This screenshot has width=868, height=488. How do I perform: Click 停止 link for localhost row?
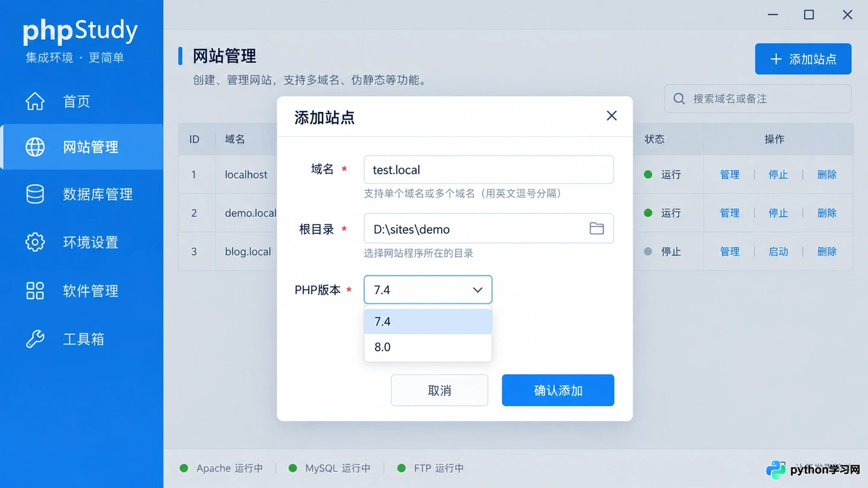[778, 175]
